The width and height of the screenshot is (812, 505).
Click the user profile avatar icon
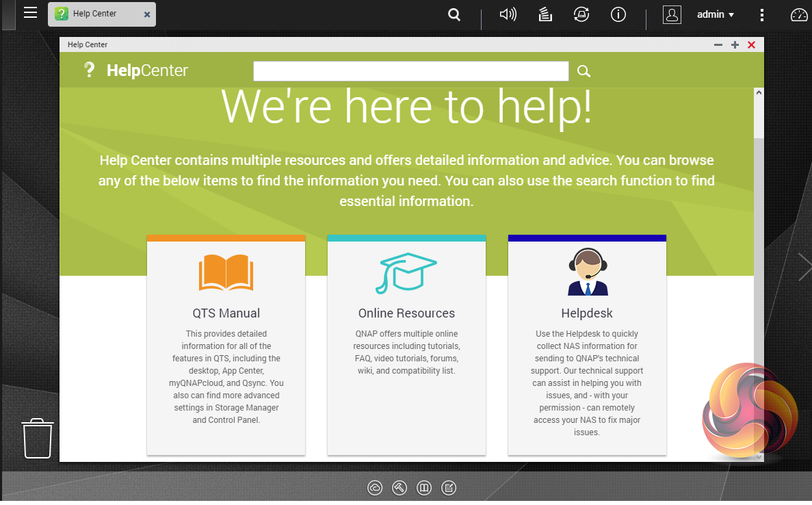click(x=672, y=14)
